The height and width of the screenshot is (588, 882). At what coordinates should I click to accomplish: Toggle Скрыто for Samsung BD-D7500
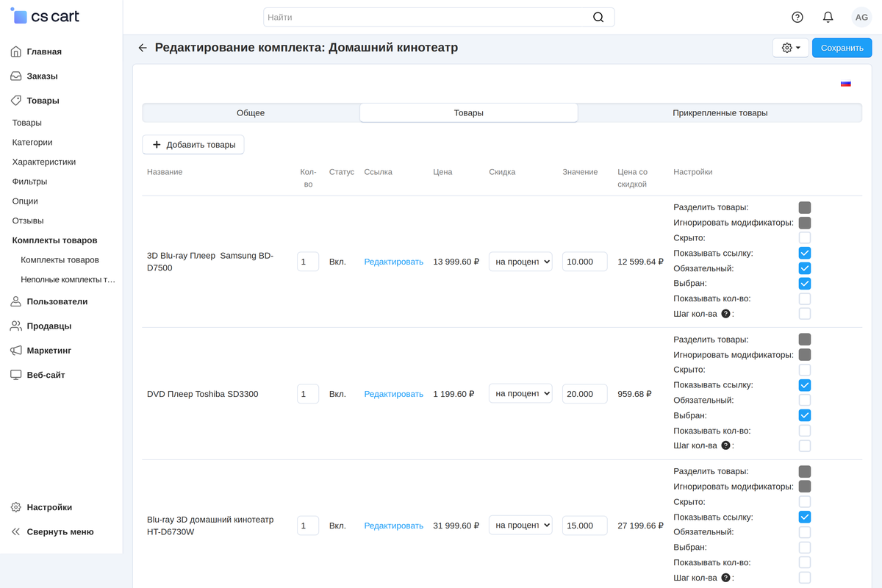805,238
